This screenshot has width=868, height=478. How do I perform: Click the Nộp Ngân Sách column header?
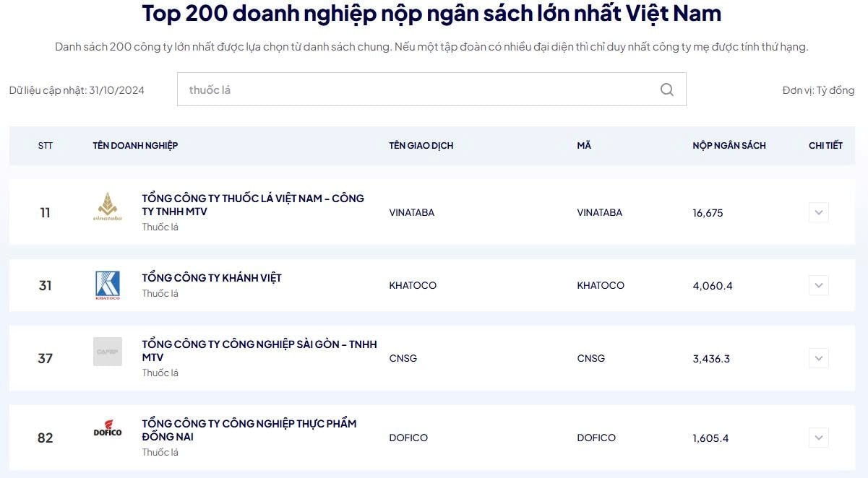[x=729, y=146]
